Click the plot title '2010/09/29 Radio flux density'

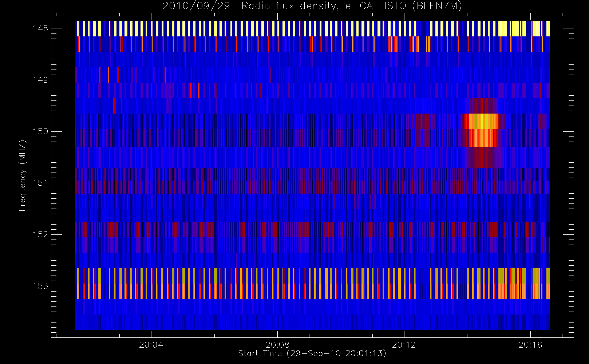coord(312,6)
